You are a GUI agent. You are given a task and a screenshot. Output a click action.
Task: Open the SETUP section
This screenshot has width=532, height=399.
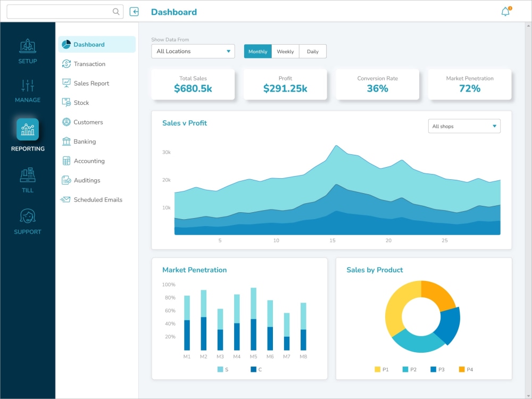point(27,51)
